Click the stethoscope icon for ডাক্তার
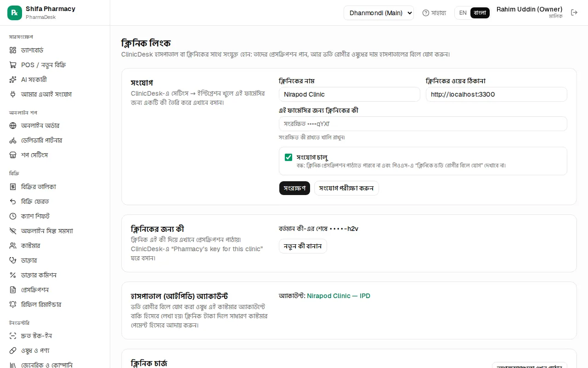The width and height of the screenshot is (588, 368). click(x=13, y=260)
